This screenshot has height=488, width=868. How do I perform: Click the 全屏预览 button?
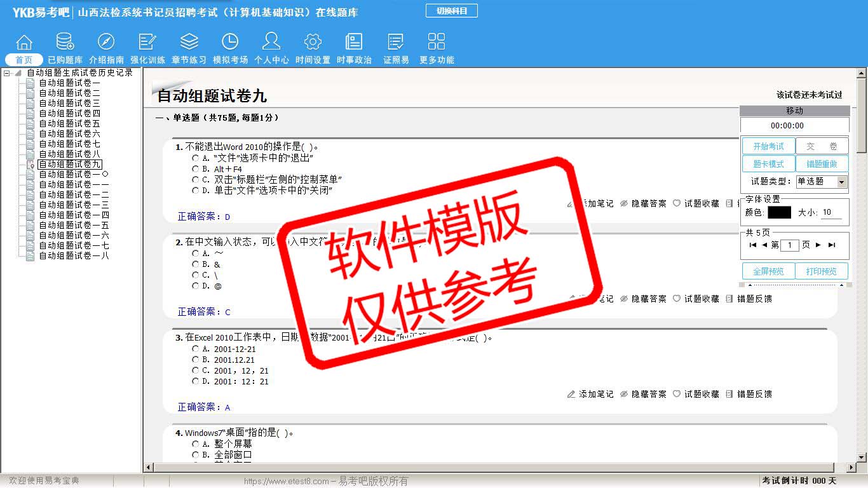(769, 271)
